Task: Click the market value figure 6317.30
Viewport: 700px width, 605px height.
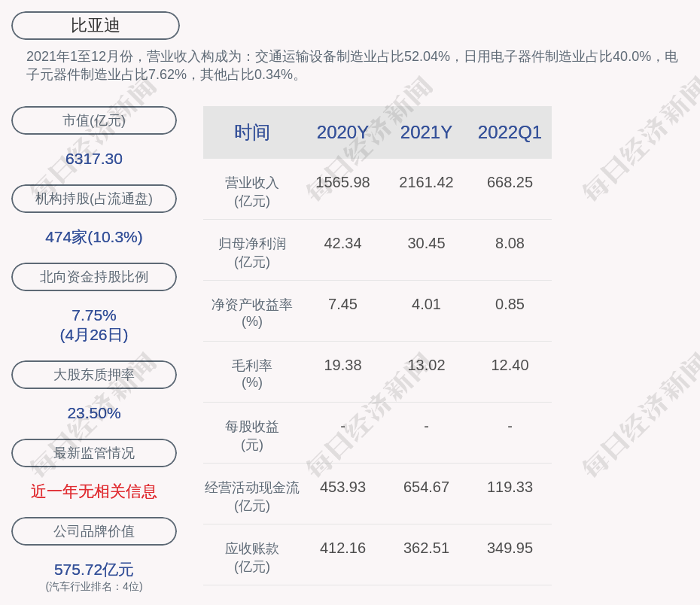Action: [x=94, y=159]
